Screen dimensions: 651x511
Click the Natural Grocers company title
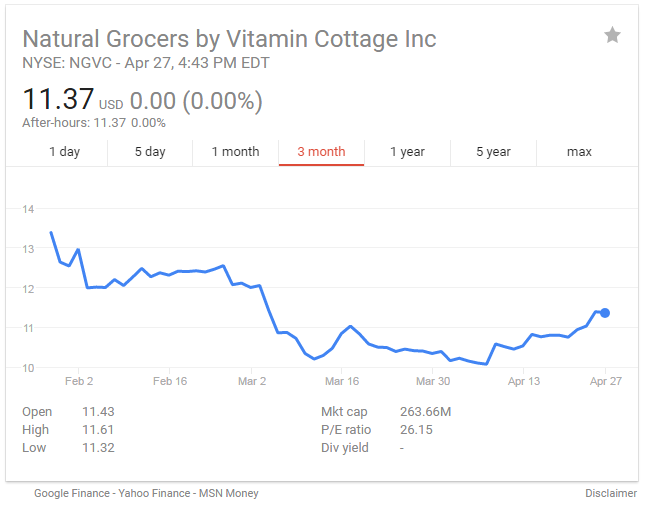point(229,39)
